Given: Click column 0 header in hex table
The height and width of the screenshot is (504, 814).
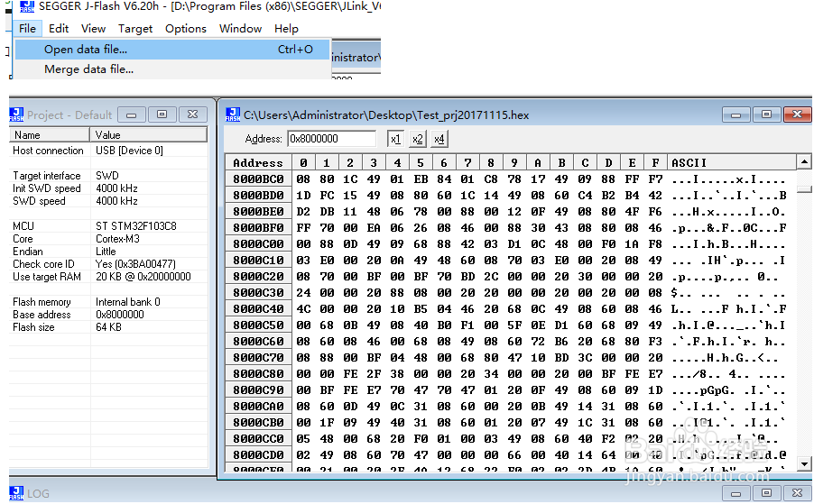Looking at the screenshot, I should (303, 163).
